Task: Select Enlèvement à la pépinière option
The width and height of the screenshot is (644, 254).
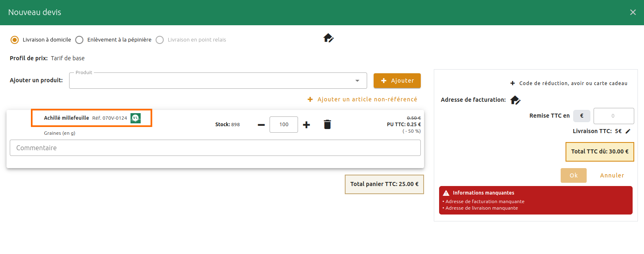Action: 79,40
